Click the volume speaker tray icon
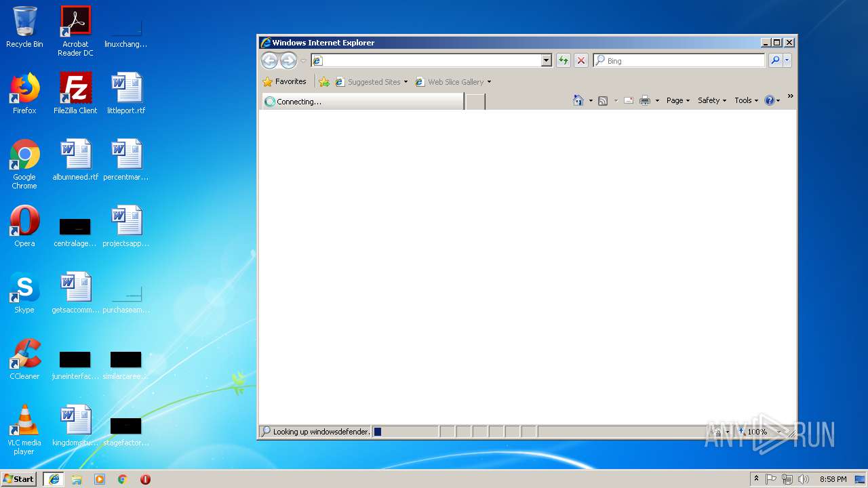The image size is (868, 488). [804, 479]
